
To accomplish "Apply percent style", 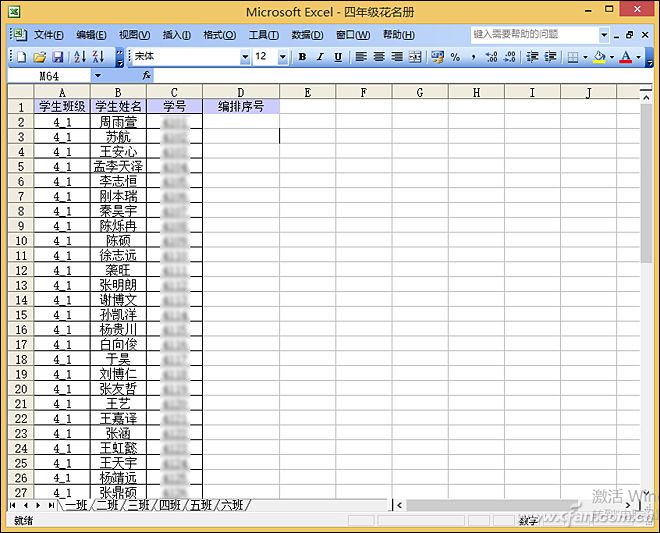I will click(455, 57).
